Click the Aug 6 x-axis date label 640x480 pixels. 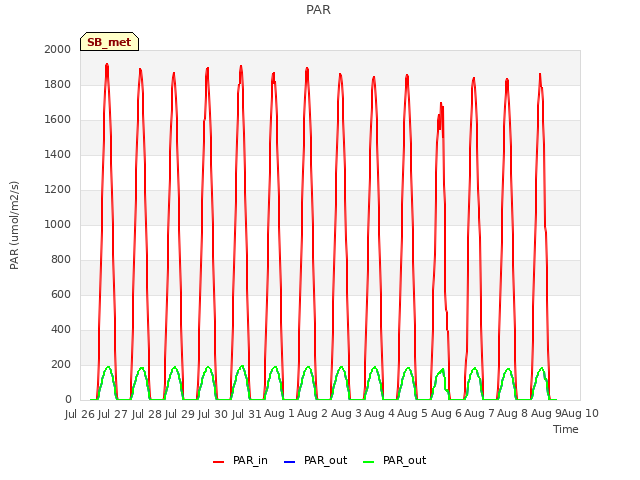click(x=446, y=414)
